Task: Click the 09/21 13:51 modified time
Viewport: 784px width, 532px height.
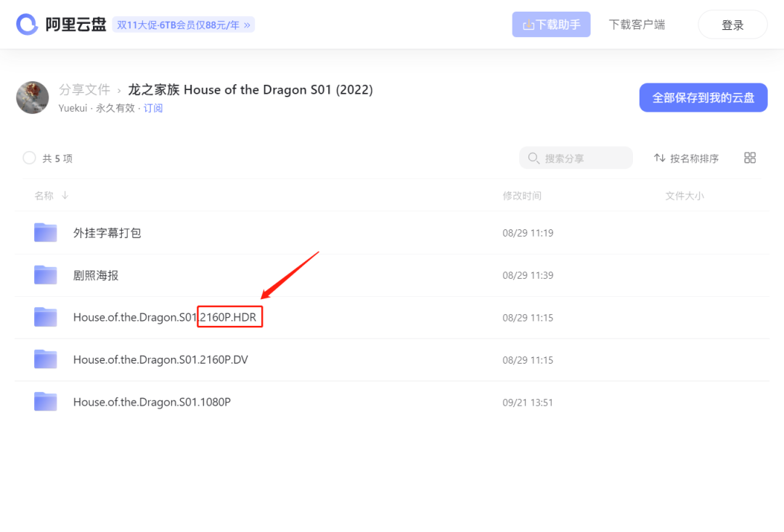Action: [528, 403]
